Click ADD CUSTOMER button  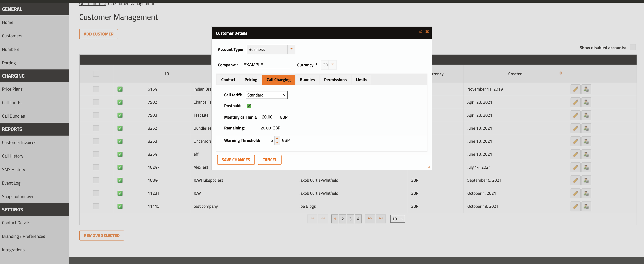pos(99,34)
